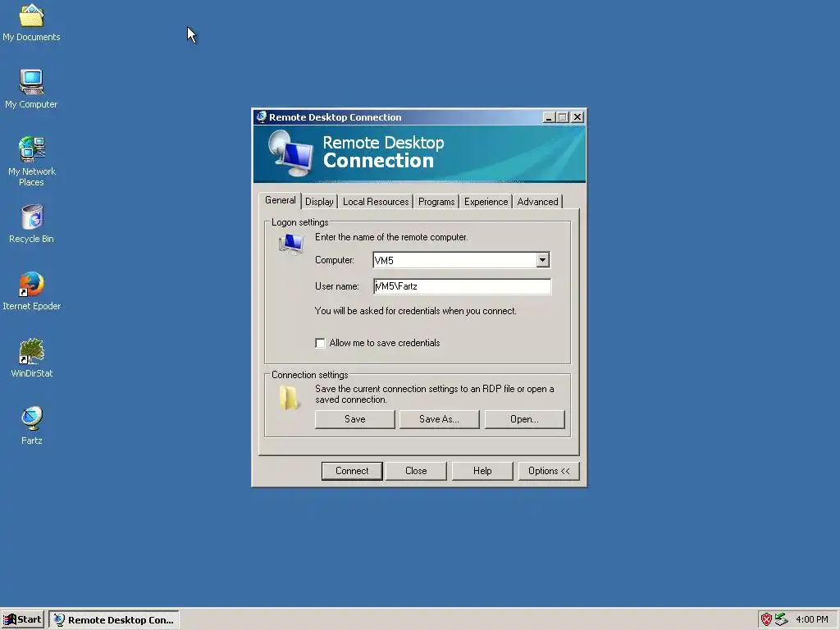
Task: Click the Connect button
Action: pyautogui.click(x=352, y=471)
